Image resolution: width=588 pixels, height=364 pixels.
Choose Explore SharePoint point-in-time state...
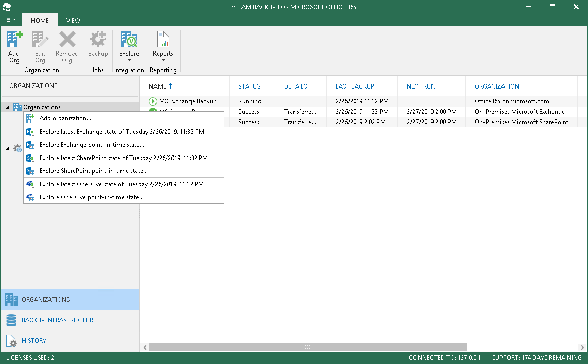[124, 171]
